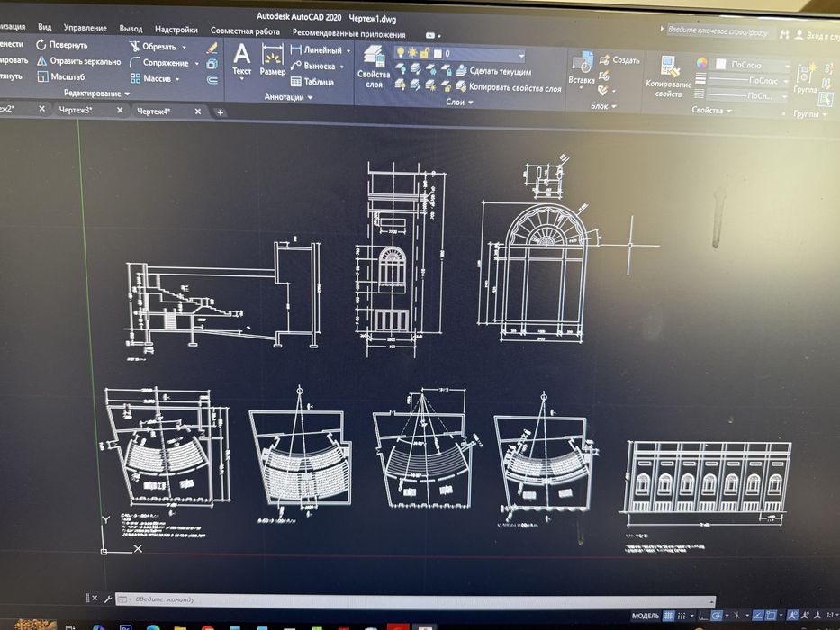Insert a table with Таблица
840x630 pixels.
click(312, 82)
